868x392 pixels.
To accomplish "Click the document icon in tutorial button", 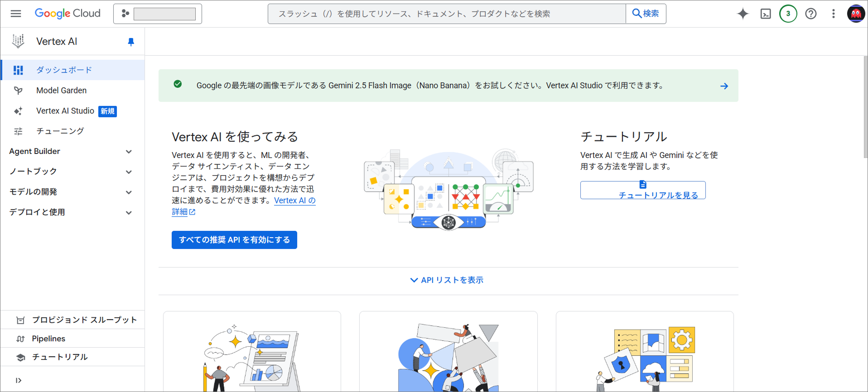I will [643, 184].
